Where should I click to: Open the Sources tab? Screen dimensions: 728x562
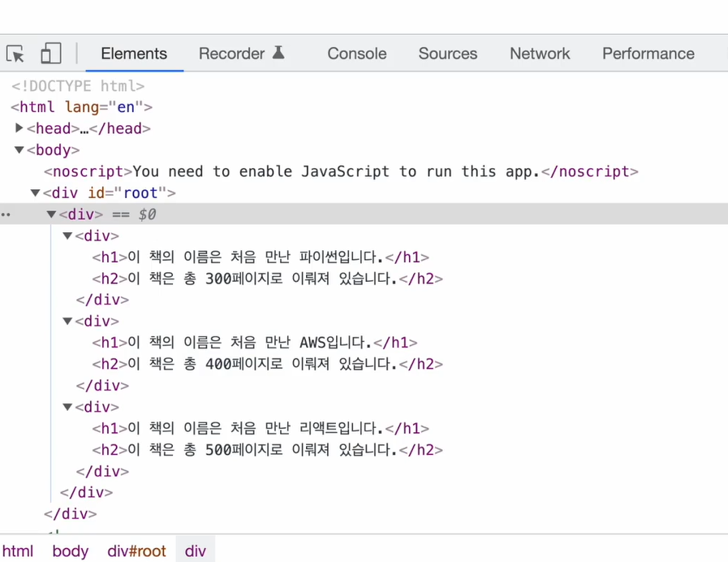447,54
